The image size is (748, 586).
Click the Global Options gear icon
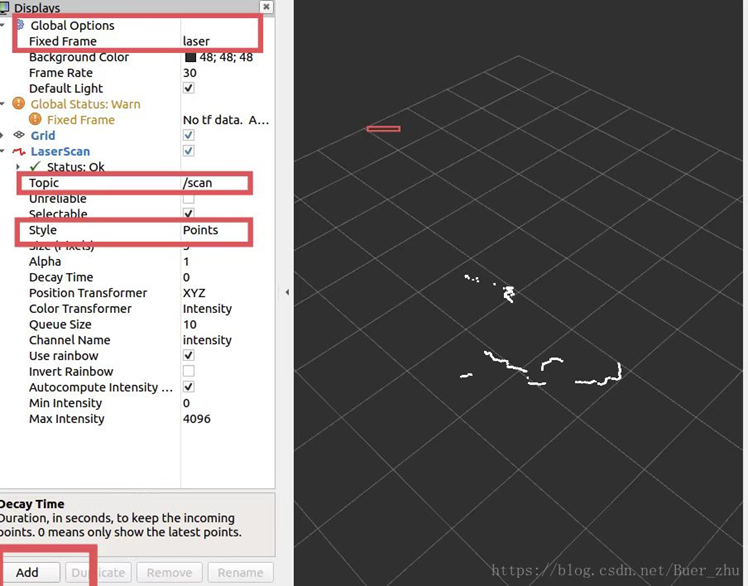click(x=21, y=24)
